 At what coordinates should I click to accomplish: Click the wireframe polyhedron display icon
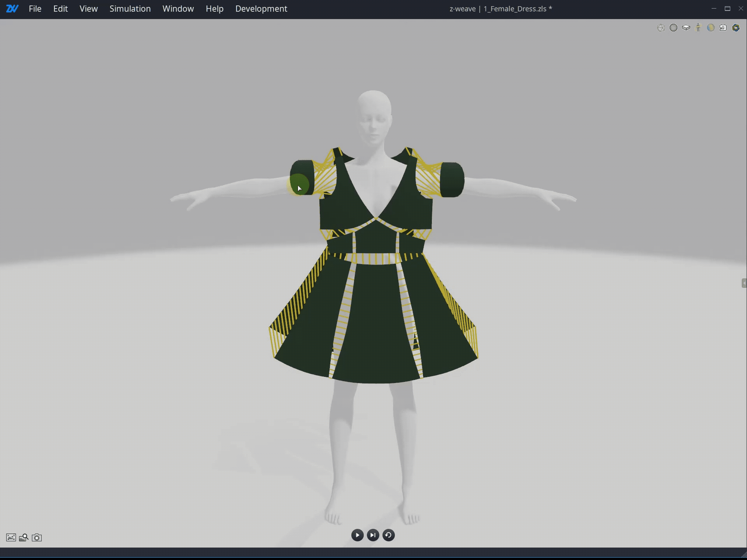tap(661, 28)
